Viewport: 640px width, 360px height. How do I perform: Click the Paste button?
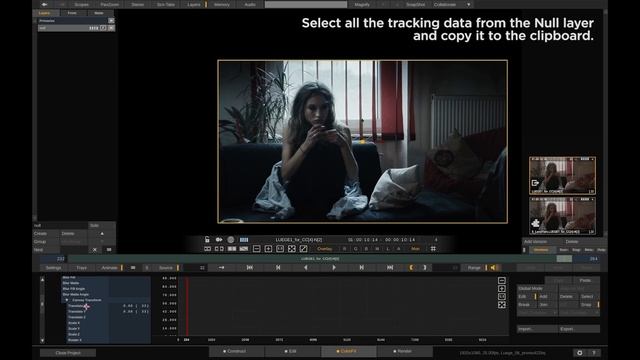pyautogui.click(x=585, y=280)
